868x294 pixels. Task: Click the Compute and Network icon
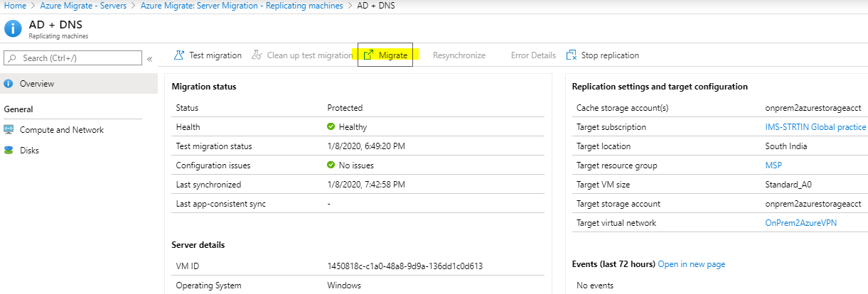[x=9, y=130]
